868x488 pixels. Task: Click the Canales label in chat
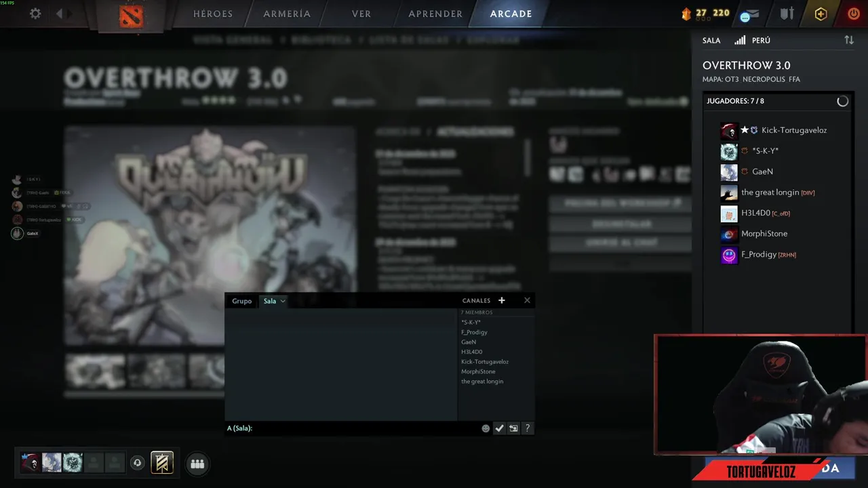[x=476, y=301]
